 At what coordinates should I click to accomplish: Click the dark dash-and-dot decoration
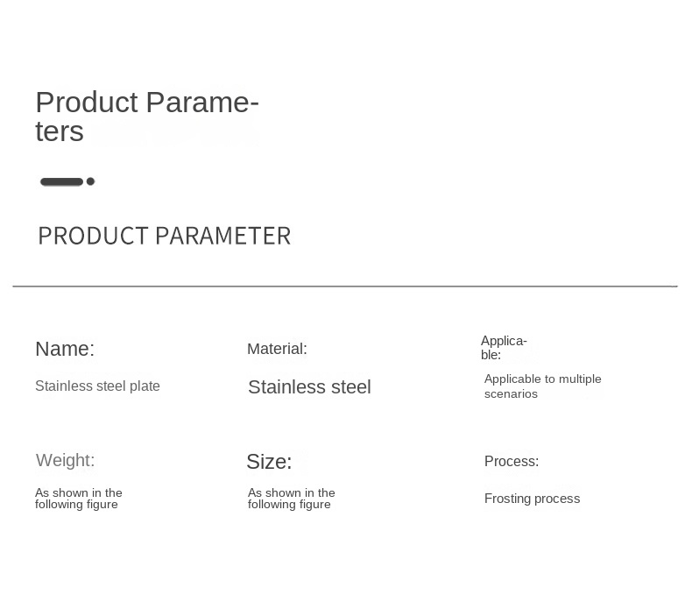pos(67,181)
